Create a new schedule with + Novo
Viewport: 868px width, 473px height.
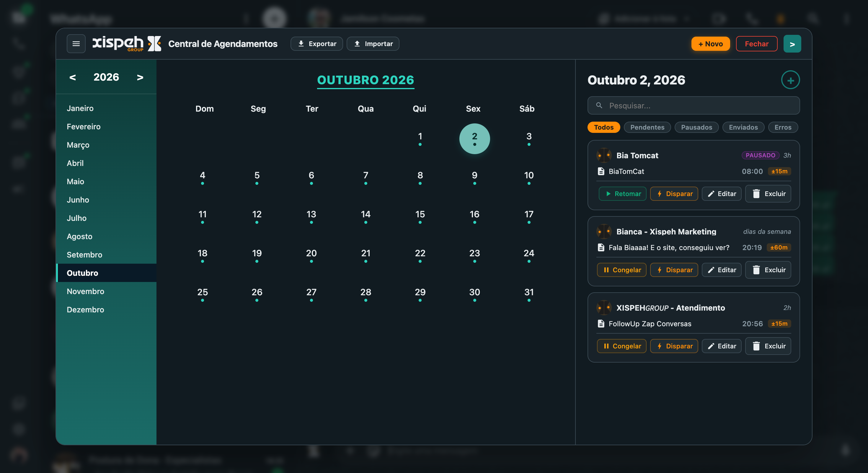point(710,44)
